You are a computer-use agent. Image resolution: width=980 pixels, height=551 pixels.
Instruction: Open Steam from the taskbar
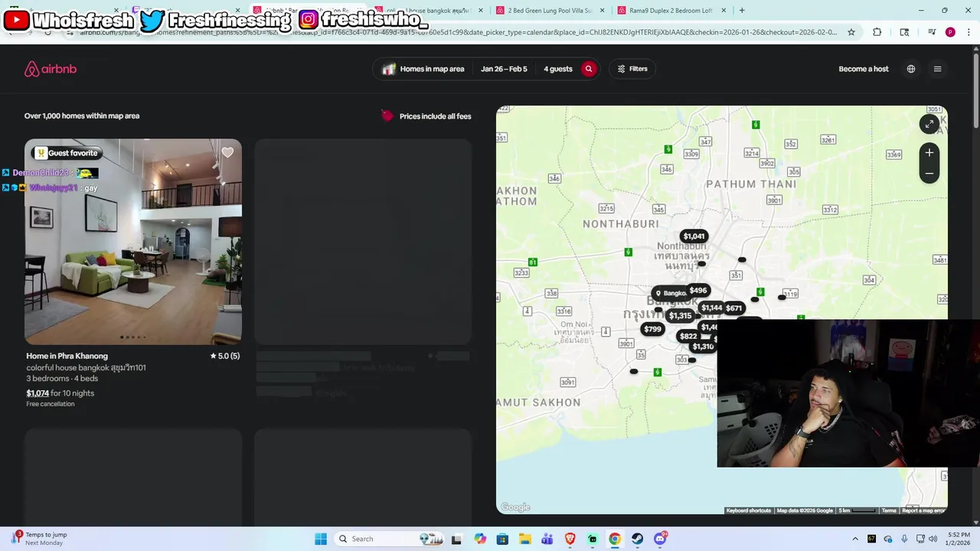(638, 539)
